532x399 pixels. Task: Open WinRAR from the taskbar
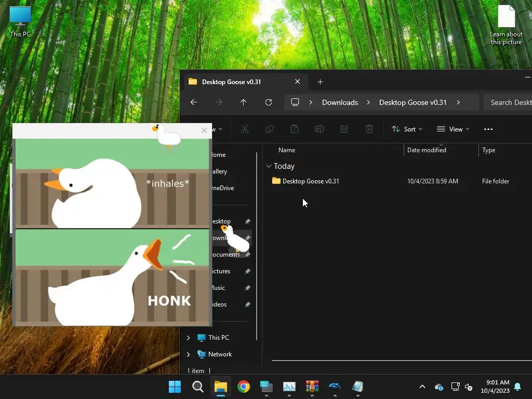tap(312, 387)
